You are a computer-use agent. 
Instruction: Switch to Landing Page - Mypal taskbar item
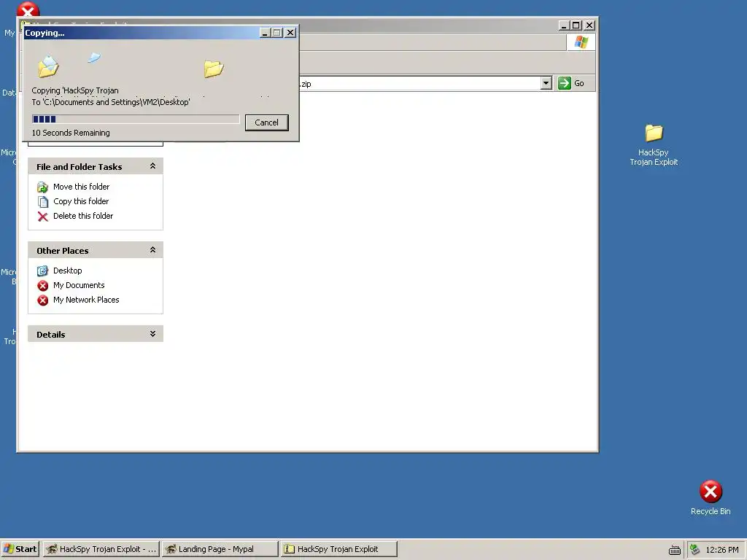tap(220, 549)
